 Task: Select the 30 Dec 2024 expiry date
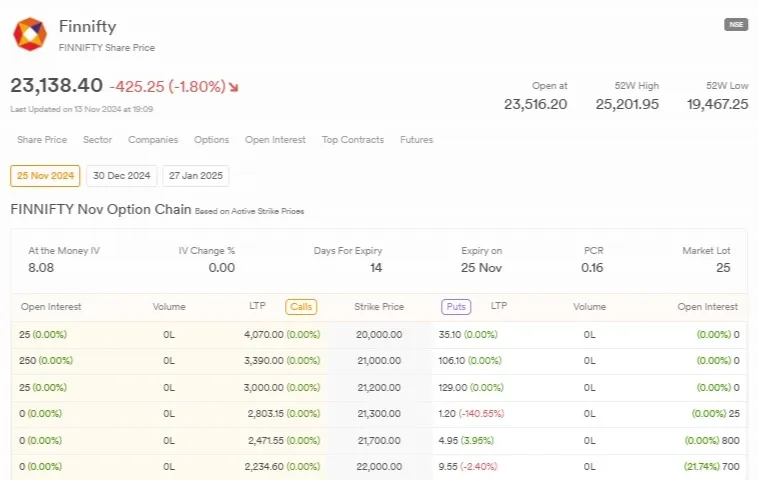121,176
